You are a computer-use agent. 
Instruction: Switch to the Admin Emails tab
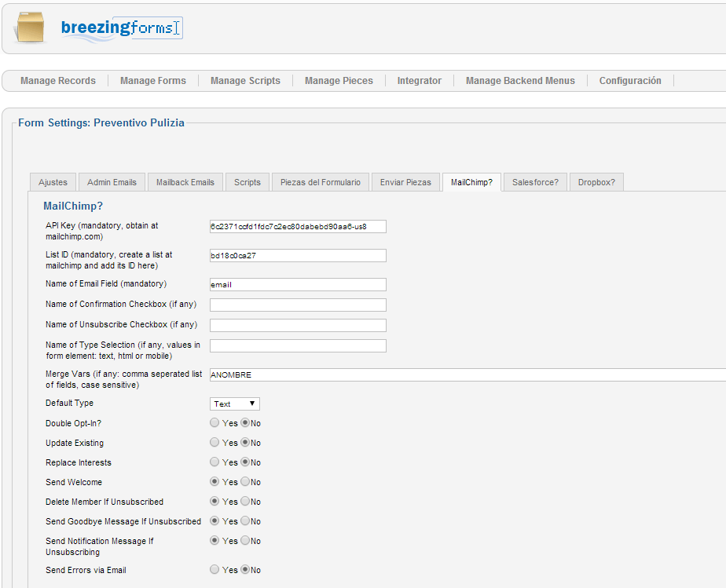[112, 182]
